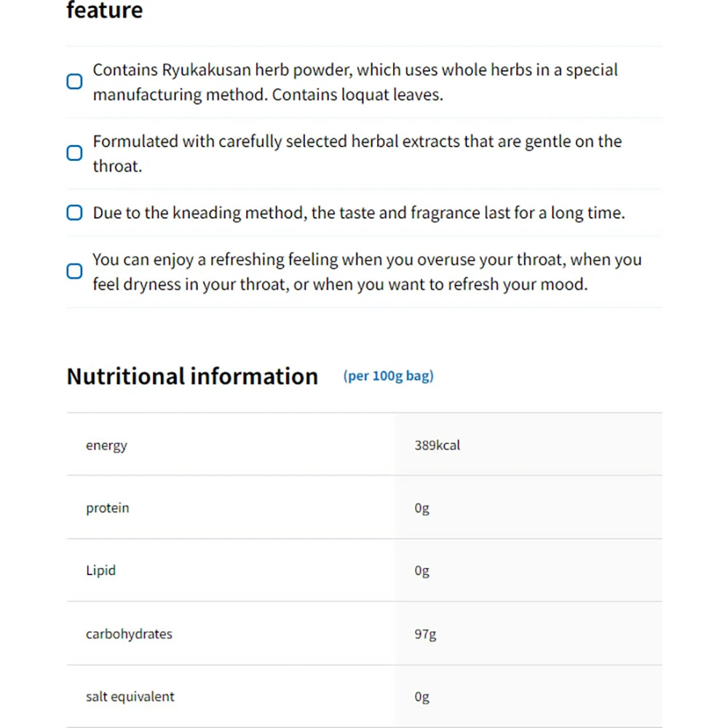Click the 97g carbohydrates value

(425, 634)
